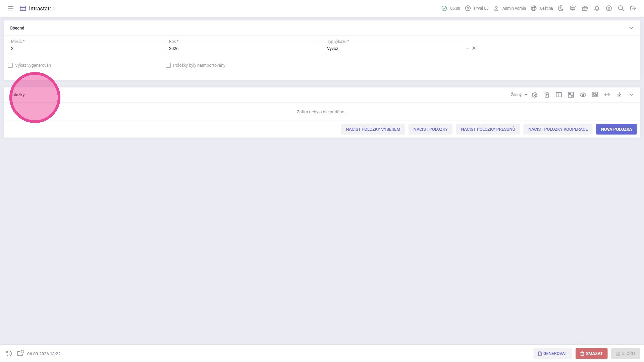Image resolution: width=644 pixels, height=362 pixels.
Task: Toggle dark mode moon icon
Action: click(x=560, y=8)
